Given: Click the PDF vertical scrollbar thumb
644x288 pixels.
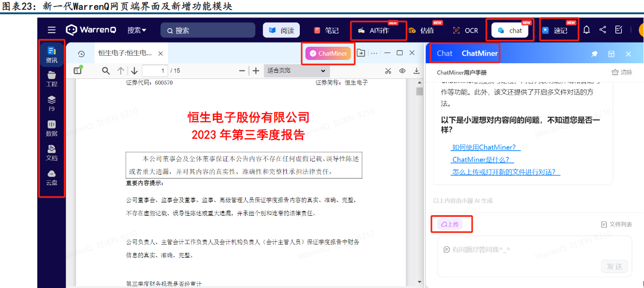Looking at the screenshot, I should click(419, 92).
